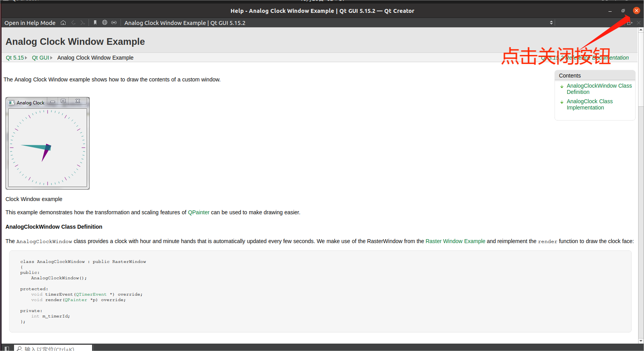Open the Raster Window Example link
The height and width of the screenshot is (351, 644).
tap(455, 241)
